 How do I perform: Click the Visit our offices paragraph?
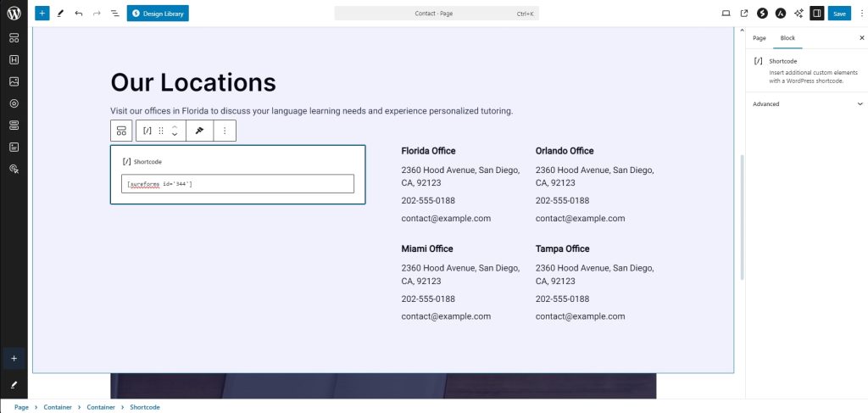pos(312,111)
